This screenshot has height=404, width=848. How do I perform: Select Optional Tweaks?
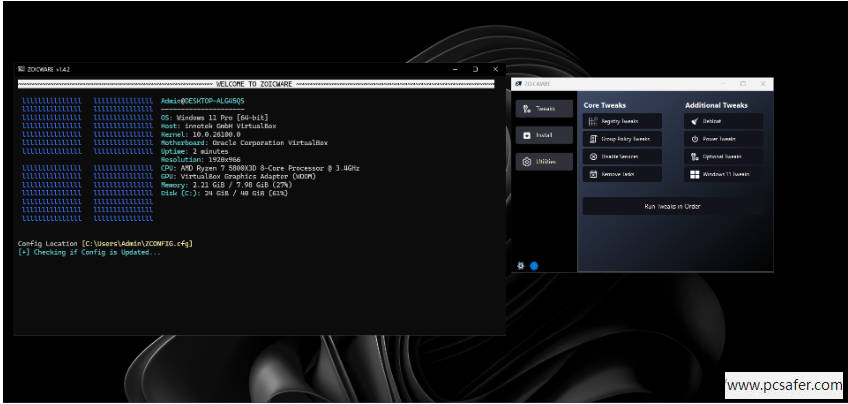pyautogui.click(x=723, y=157)
